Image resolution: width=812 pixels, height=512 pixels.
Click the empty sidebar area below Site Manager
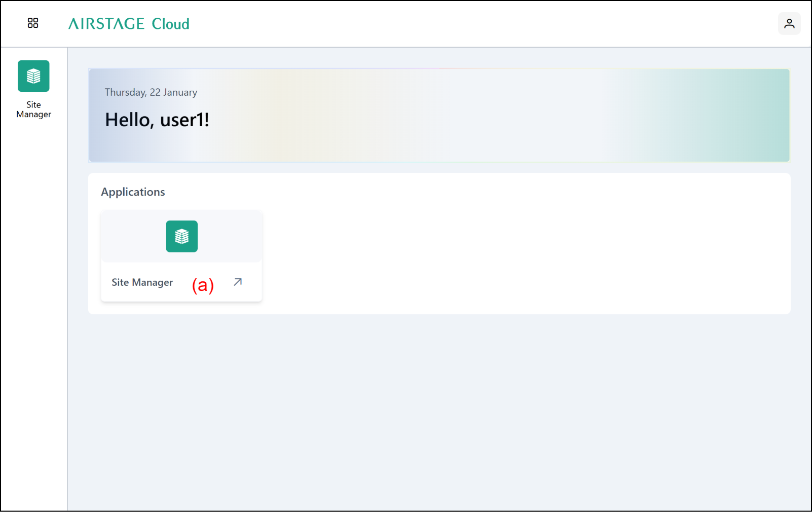pos(33,304)
